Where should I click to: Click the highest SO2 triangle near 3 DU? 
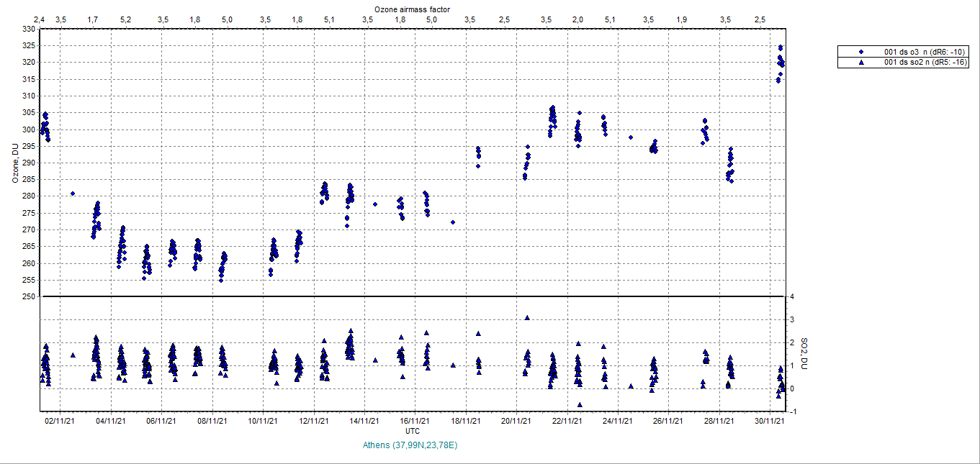point(527,317)
